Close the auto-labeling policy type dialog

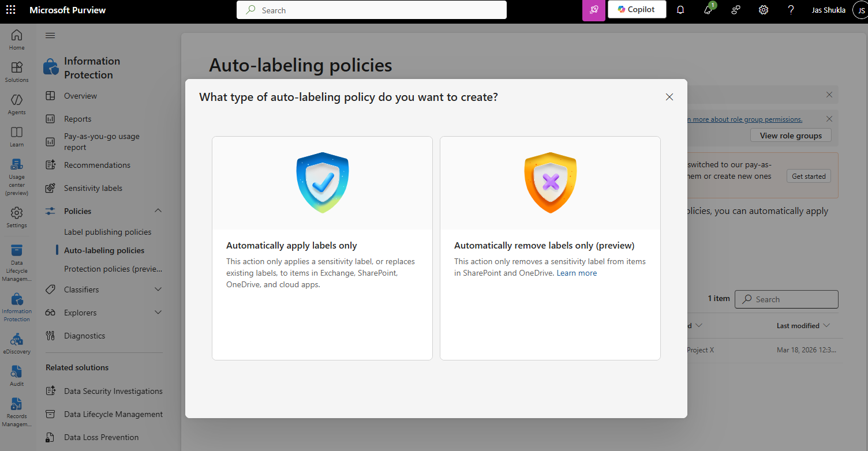669,97
